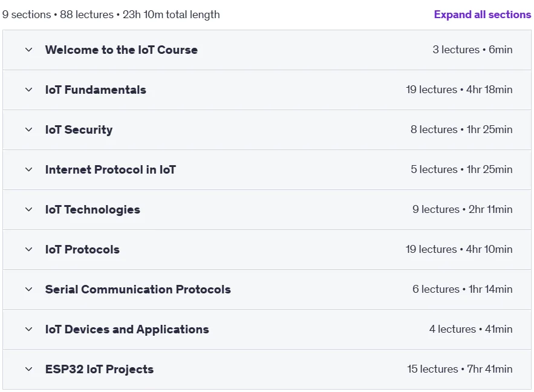
Task: Open Serial Communication Protocols heading
Action: pos(138,289)
